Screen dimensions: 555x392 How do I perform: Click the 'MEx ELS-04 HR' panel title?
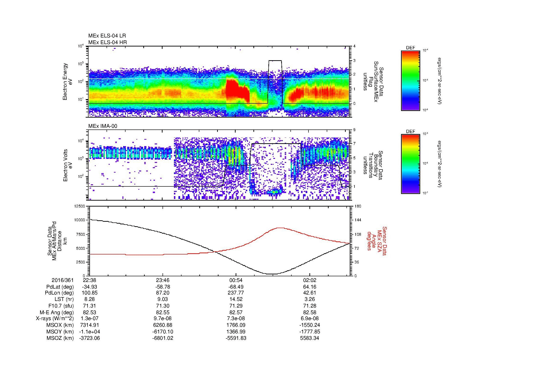107,42
